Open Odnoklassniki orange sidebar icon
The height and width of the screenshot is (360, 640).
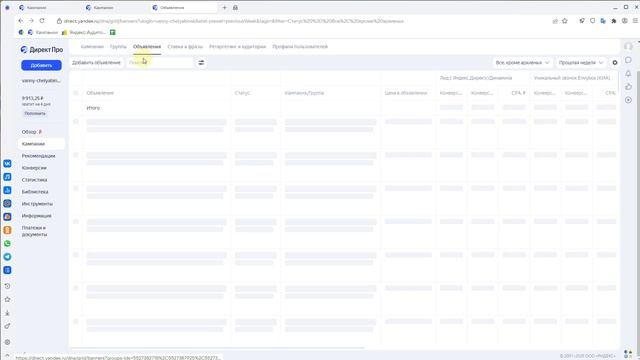tap(7, 230)
